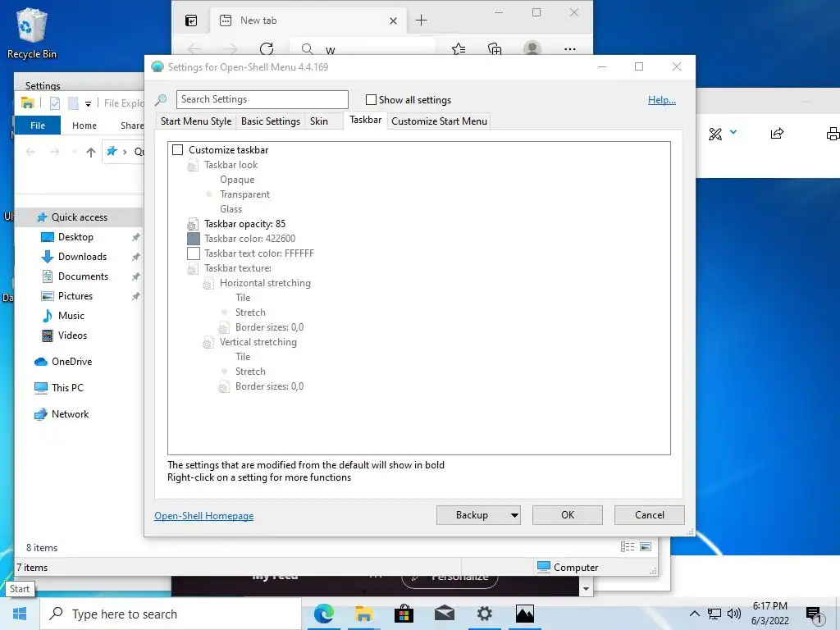
Task: Click the volume icon in system tray
Action: pyautogui.click(x=734, y=614)
